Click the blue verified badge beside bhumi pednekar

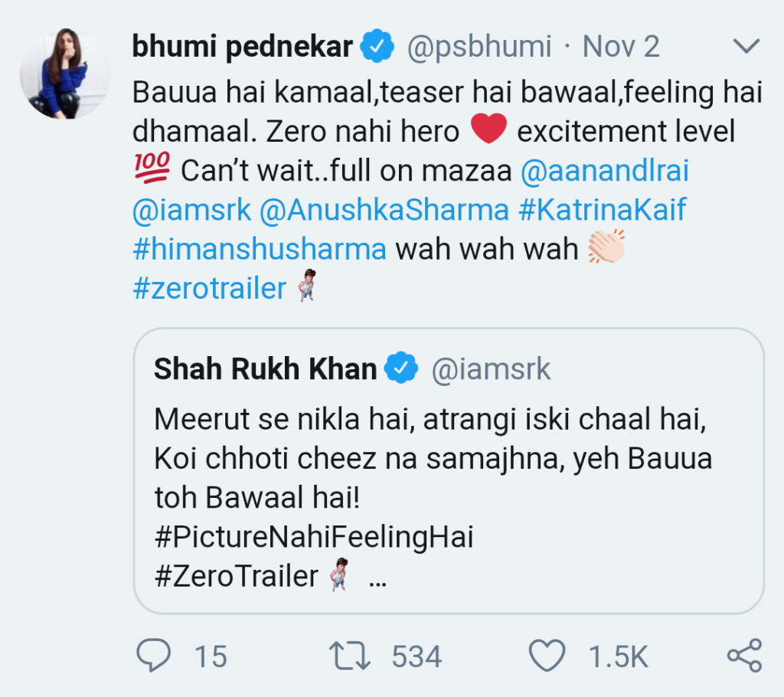pyautogui.click(x=377, y=47)
